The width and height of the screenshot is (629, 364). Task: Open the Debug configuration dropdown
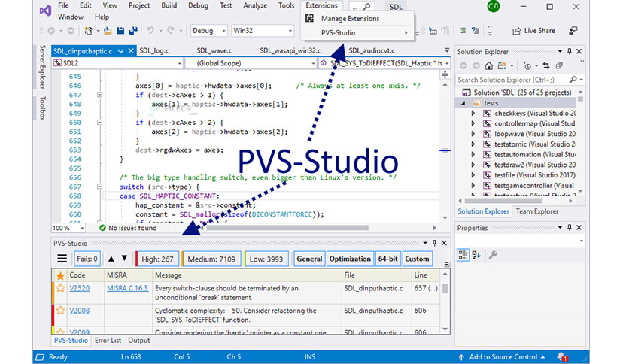click(x=208, y=31)
